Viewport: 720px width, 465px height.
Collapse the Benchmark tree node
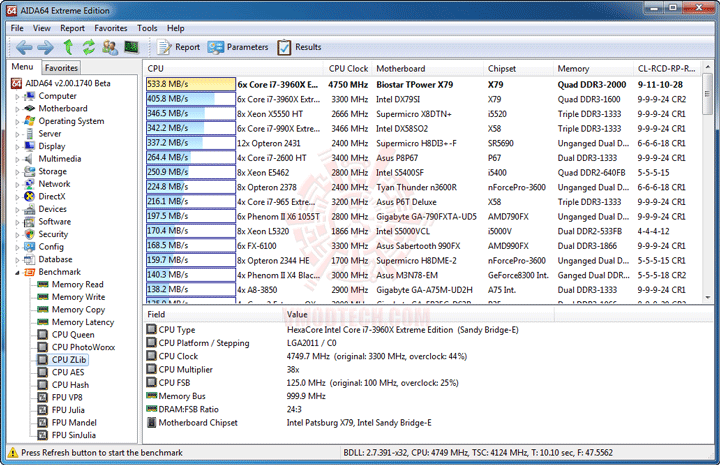[17, 272]
